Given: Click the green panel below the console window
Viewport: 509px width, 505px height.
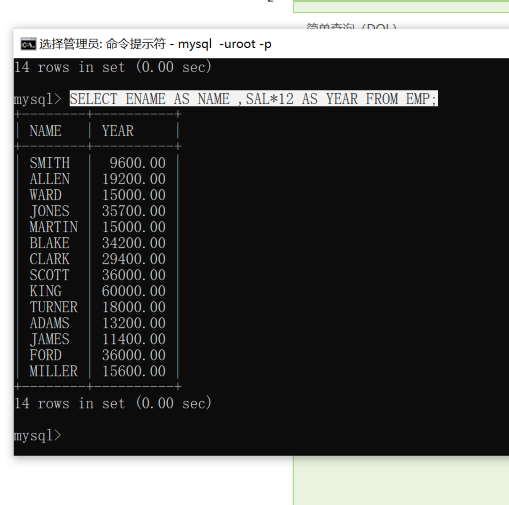Looking at the screenshot, I should (401, 480).
